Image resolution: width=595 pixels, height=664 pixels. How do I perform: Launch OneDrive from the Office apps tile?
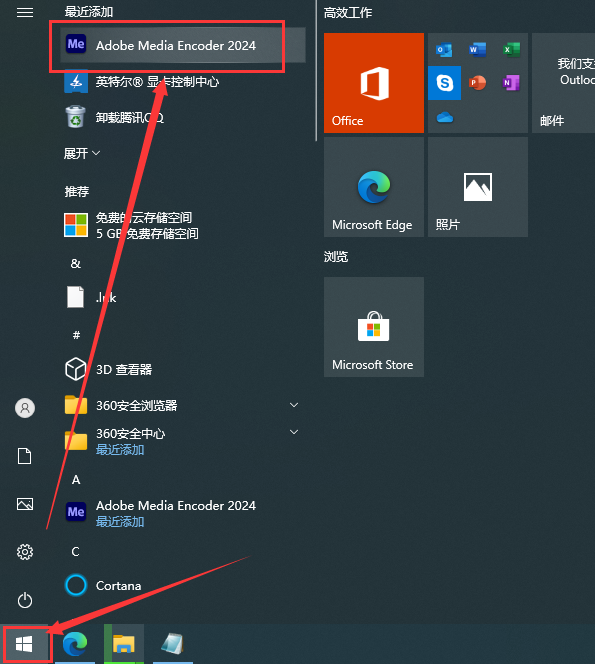coord(445,117)
